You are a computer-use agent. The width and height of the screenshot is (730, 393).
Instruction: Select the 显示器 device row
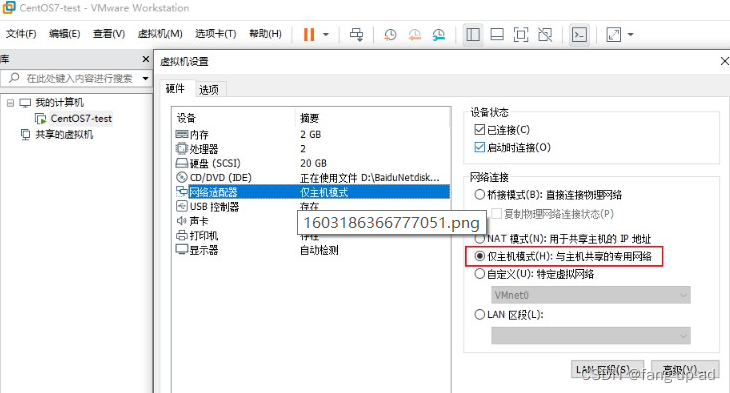(x=312, y=250)
